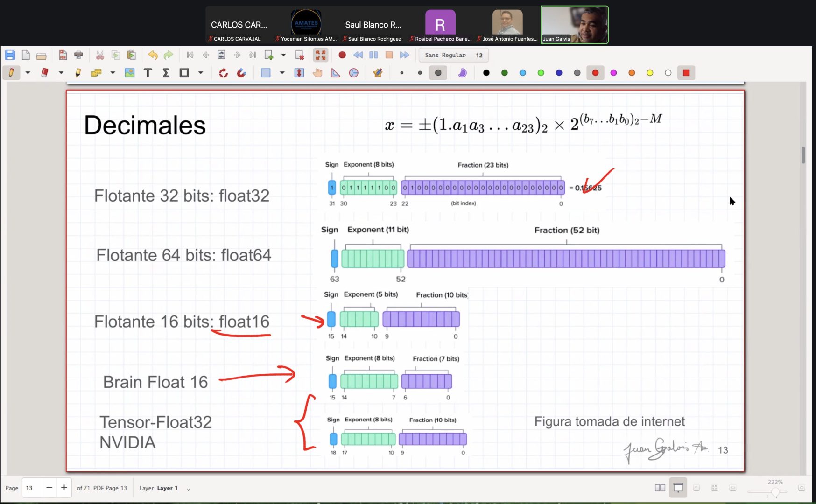816x504 pixels.
Task: Select the Highlighter tool
Action: pyautogui.click(x=78, y=73)
